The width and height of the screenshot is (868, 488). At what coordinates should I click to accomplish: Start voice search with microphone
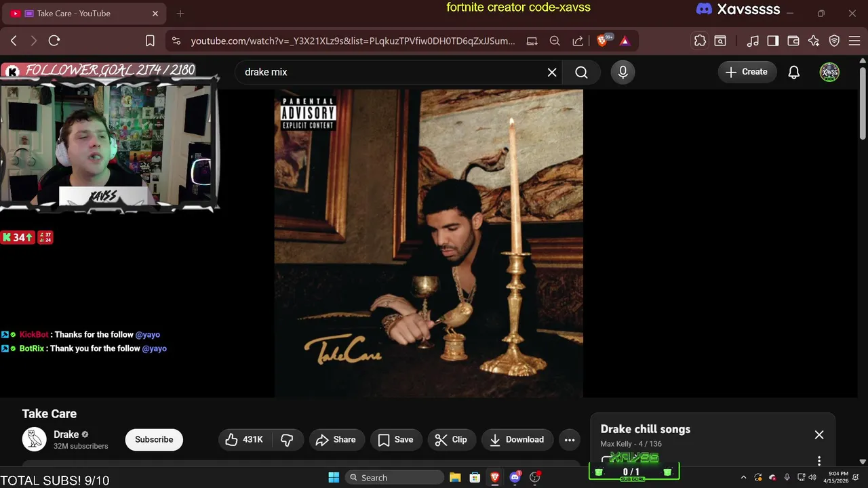coord(623,72)
